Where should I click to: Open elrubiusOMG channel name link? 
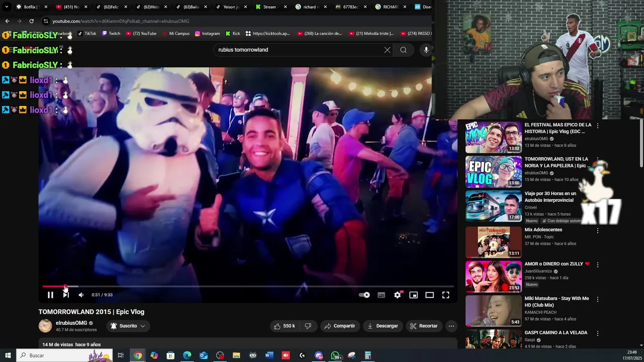click(x=71, y=323)
